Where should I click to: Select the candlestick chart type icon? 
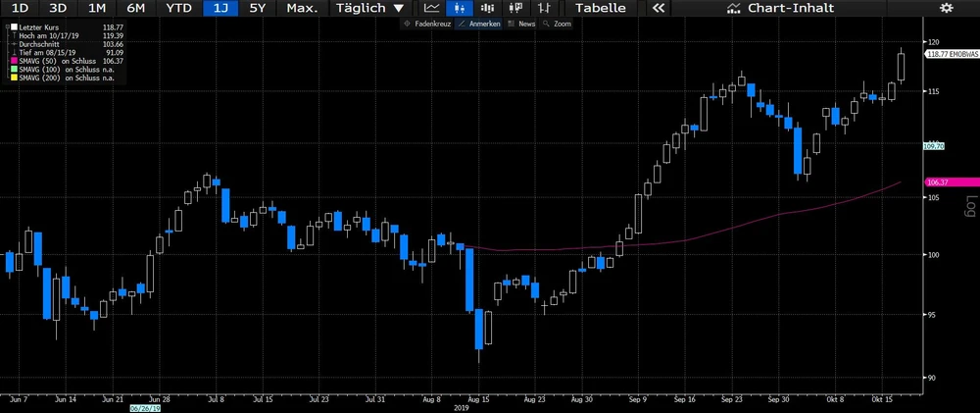[458, 8]
